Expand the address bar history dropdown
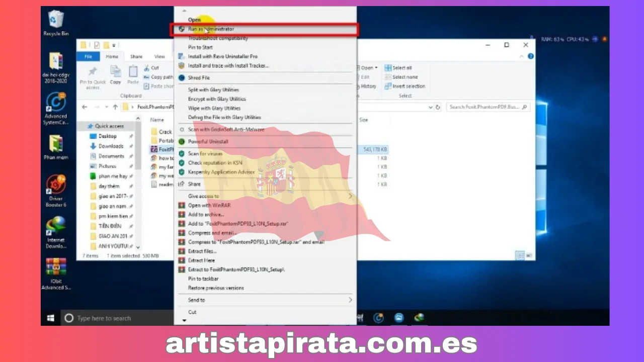 tap(430, 107)
